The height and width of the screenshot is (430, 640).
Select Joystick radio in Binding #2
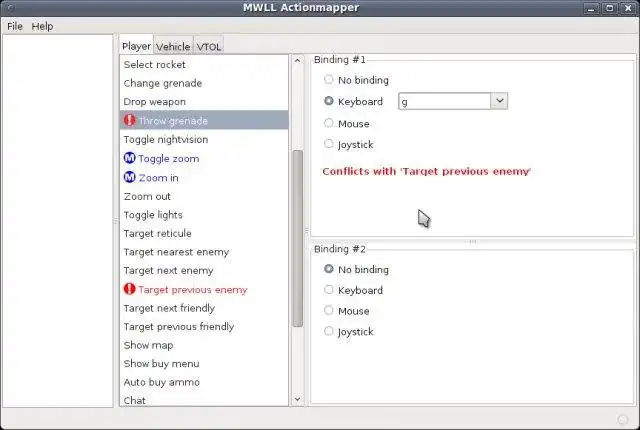[x=329, y=331]
